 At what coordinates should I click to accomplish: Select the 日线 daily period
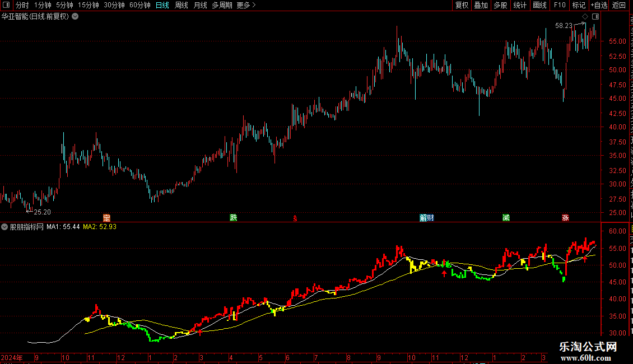click(x=162, y=5)
